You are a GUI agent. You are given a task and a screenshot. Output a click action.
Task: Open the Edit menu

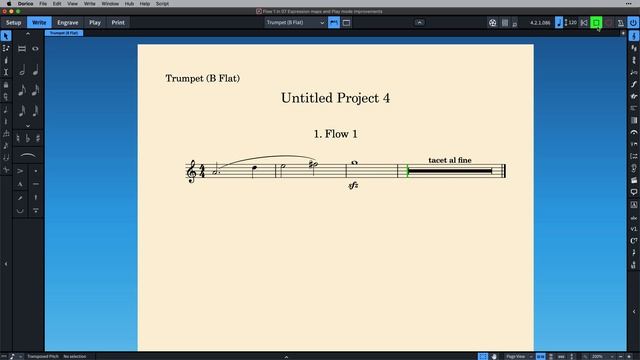(x=57, y=4)
